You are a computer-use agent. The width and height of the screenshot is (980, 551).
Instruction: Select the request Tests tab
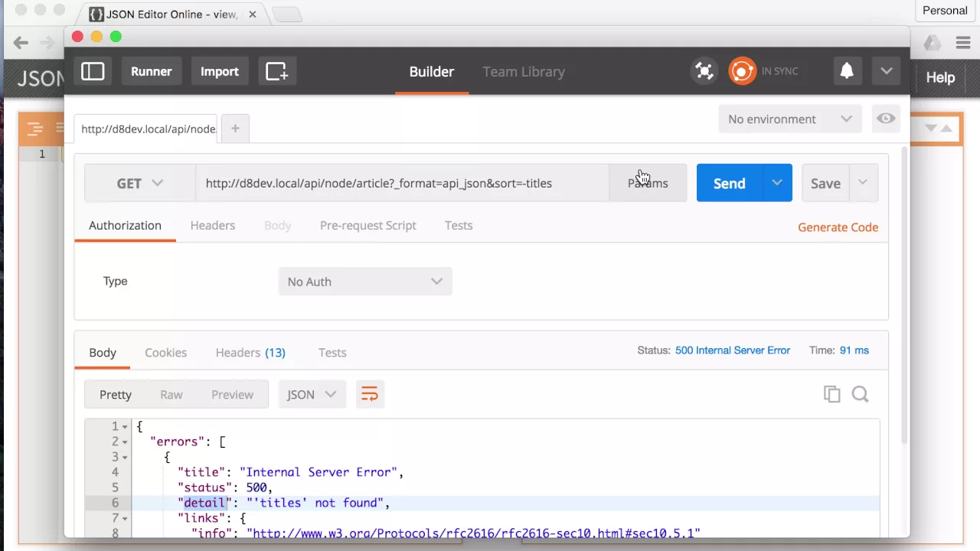coord(459,225)
